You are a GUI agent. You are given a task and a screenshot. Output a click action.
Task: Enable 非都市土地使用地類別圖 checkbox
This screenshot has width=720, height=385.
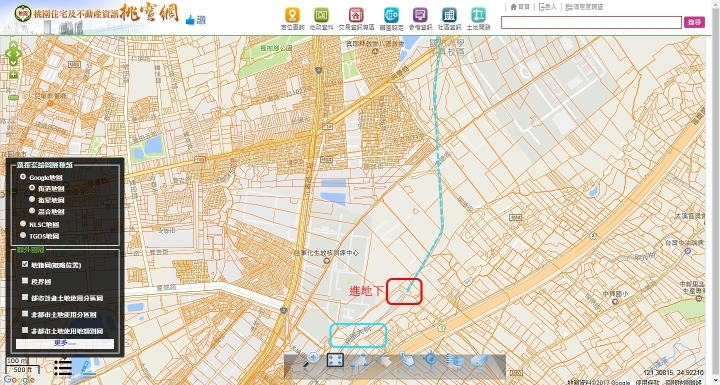point(25,330)
